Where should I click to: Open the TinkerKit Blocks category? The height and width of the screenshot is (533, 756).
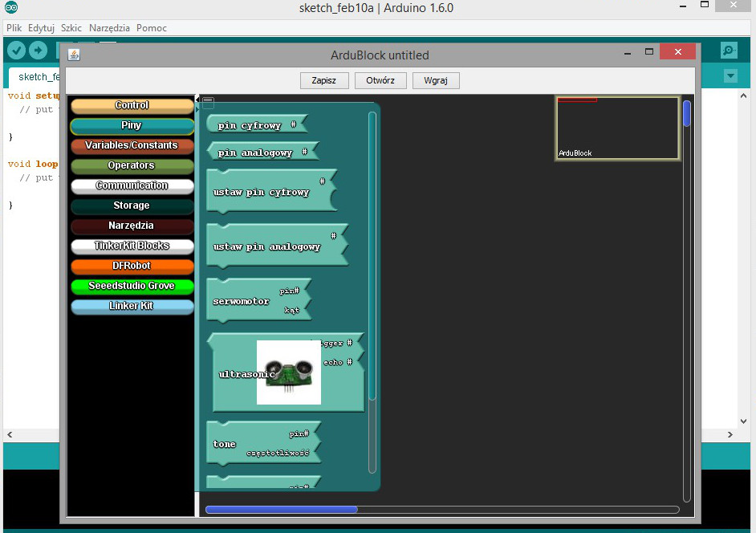(x=132, y=246)
